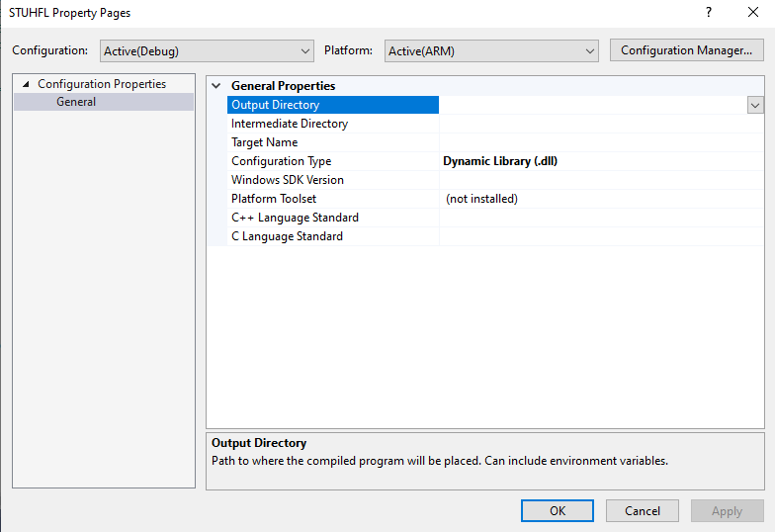Click the Configuration Manager button
This screenshot has height=532, width=775.
point(686,50)
